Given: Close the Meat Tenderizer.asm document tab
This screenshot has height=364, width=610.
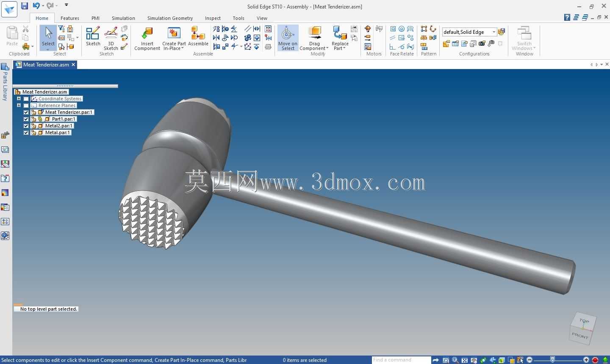Looking at the screenshot, I should point(73,65).
